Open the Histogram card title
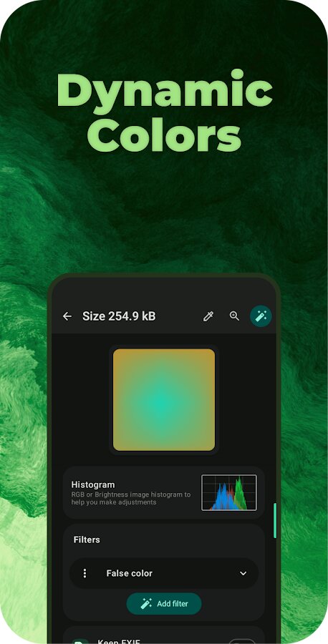 click(x=93, y=484)
